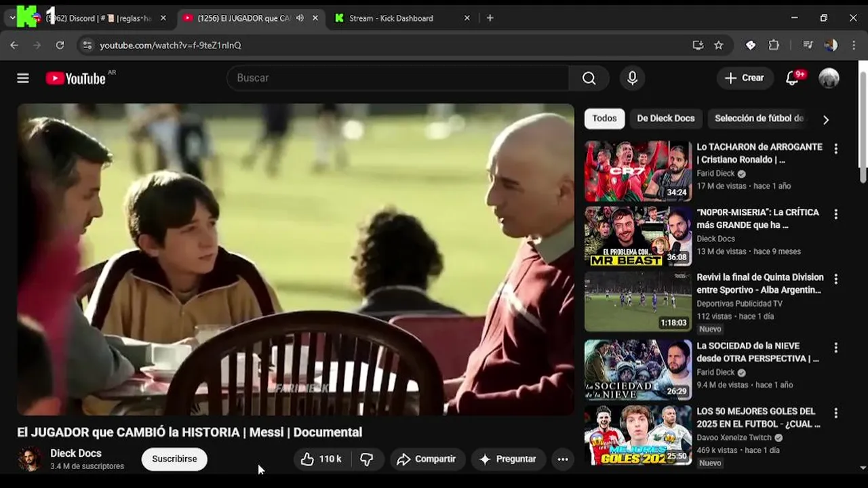This screenshot has height=488, width=868.
Task: Dislike the video with thumbs down
Action: coord(367,459)
